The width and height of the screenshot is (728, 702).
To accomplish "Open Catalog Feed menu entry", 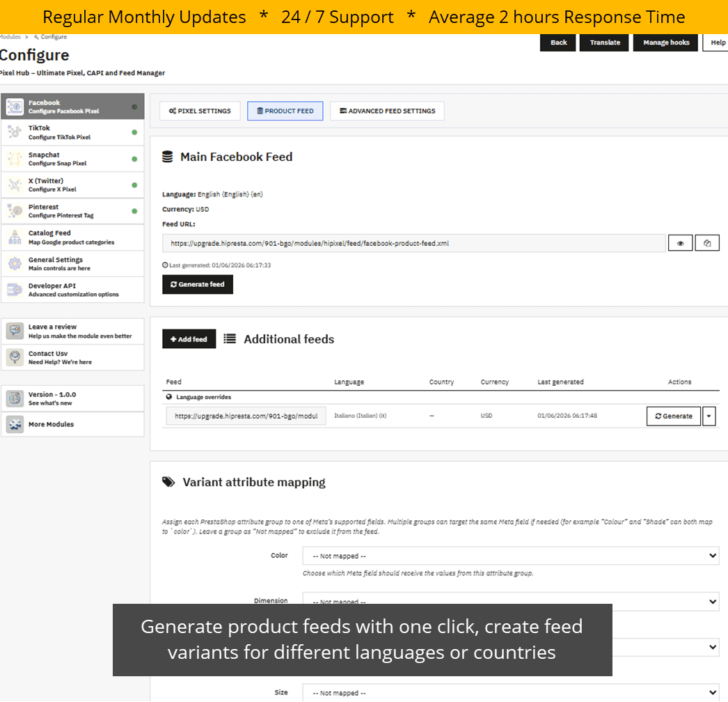I will [72, 237].
